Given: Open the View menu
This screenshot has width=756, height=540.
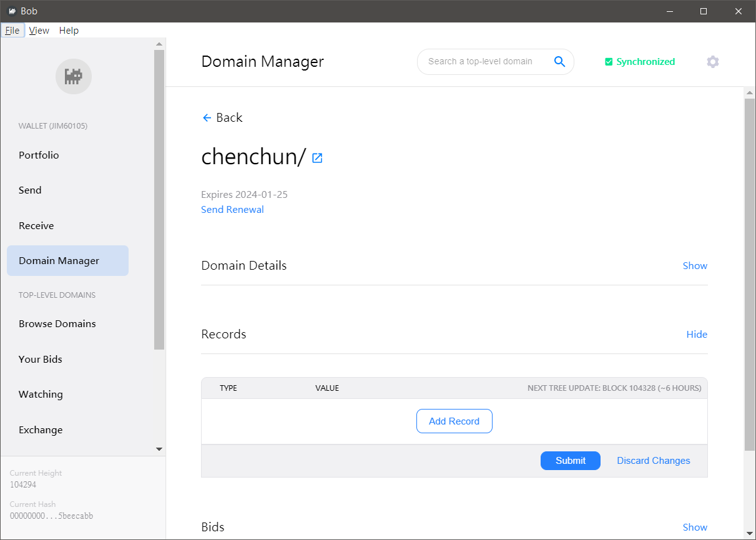Looking at the screenshot, I should 39,31.
